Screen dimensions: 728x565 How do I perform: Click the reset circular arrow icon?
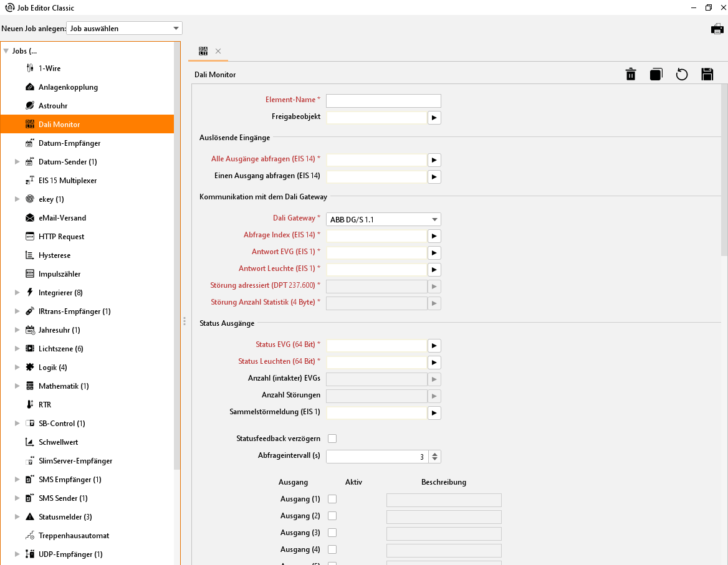point(682,75)
